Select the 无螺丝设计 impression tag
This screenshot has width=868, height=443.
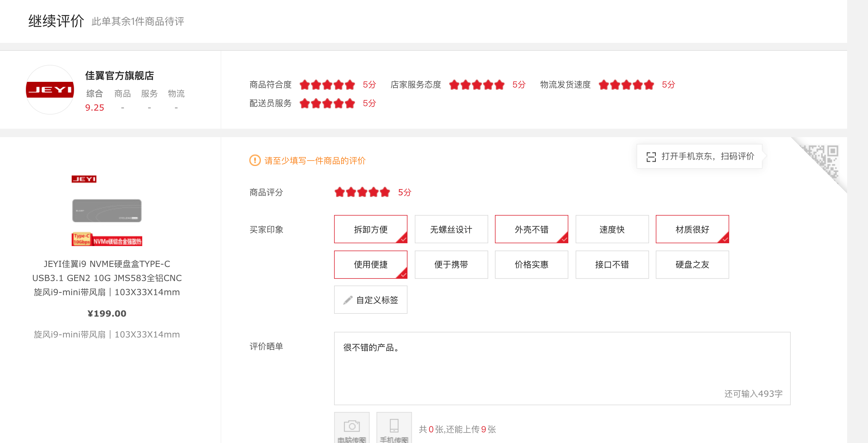click(x=451, y=229)
